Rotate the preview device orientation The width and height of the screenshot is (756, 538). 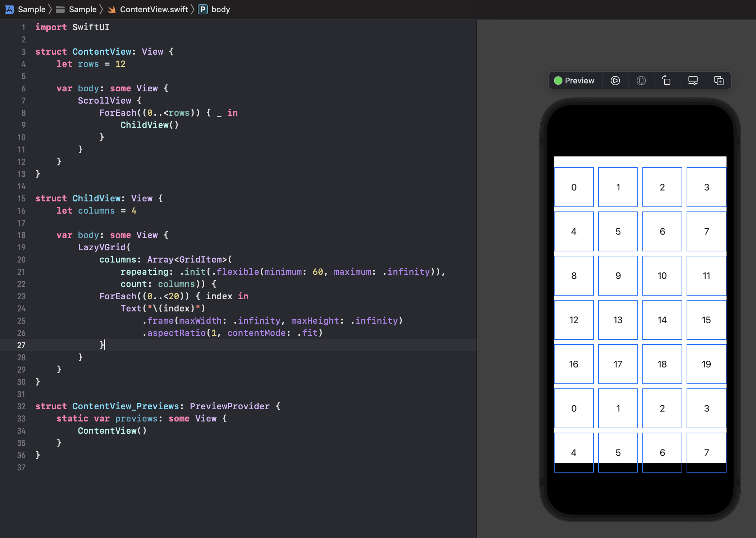[x=667, y=80]
